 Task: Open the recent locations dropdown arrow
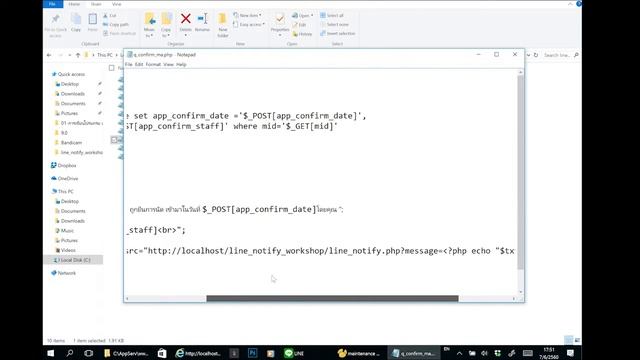70,55
